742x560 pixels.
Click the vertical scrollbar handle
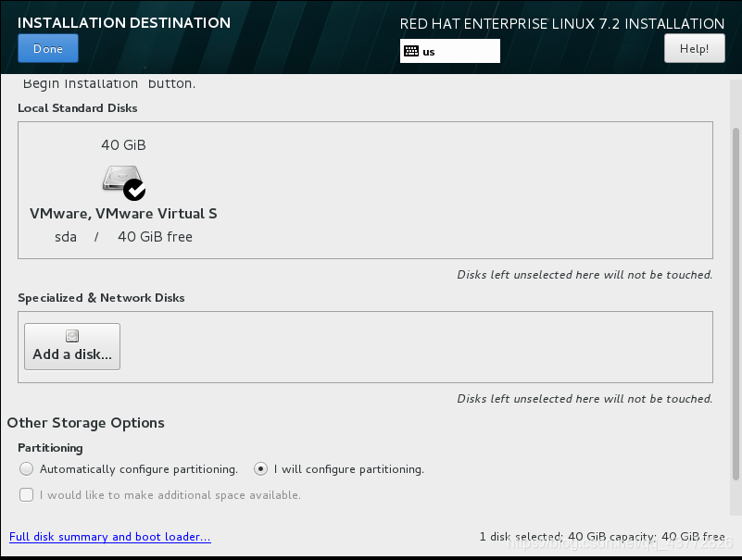point(736,304)
